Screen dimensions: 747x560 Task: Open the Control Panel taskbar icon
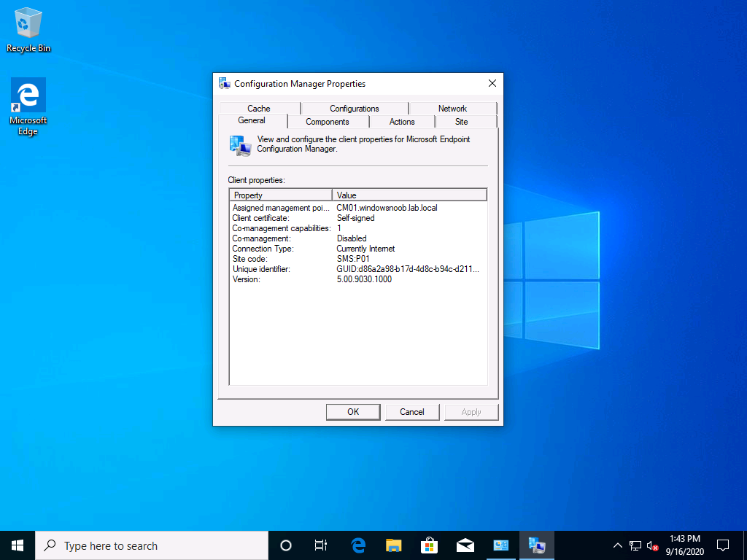[500, 545]
